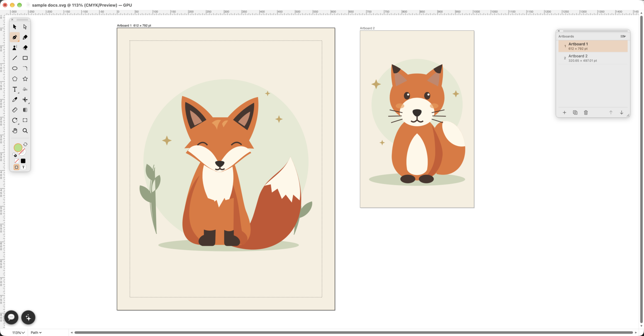Viewport: 644px width, 336px height.
Task: Open the sparkle AI generate button
Action: click(x=28, y=317)
